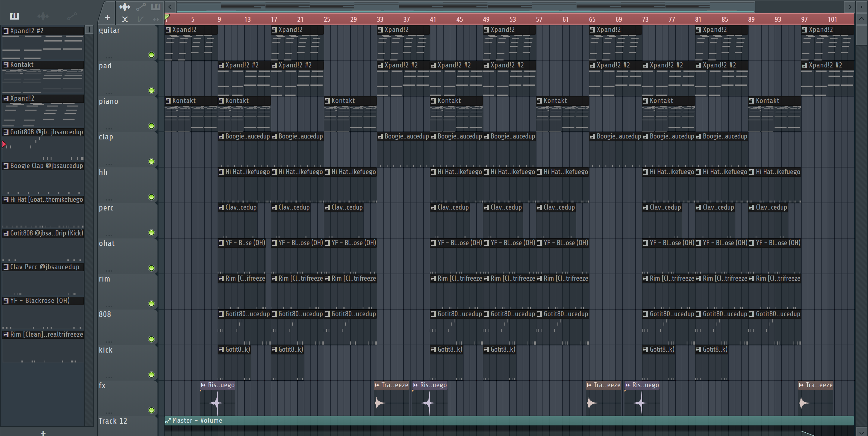Mute the 808 track
The width and height of the screenshot is (868, 436).
click(151, 339)
